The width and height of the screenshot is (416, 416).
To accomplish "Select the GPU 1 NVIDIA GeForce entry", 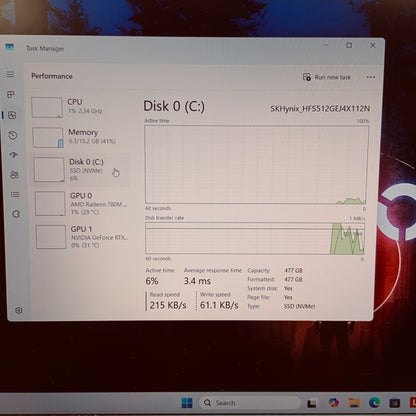I will click(x=82, y=236).
